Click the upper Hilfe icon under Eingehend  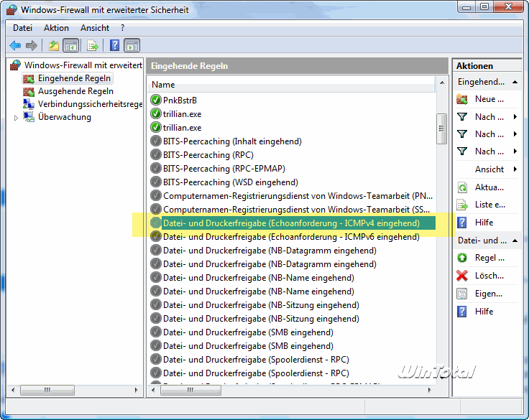pyautogui.click(x=462, y=223)
